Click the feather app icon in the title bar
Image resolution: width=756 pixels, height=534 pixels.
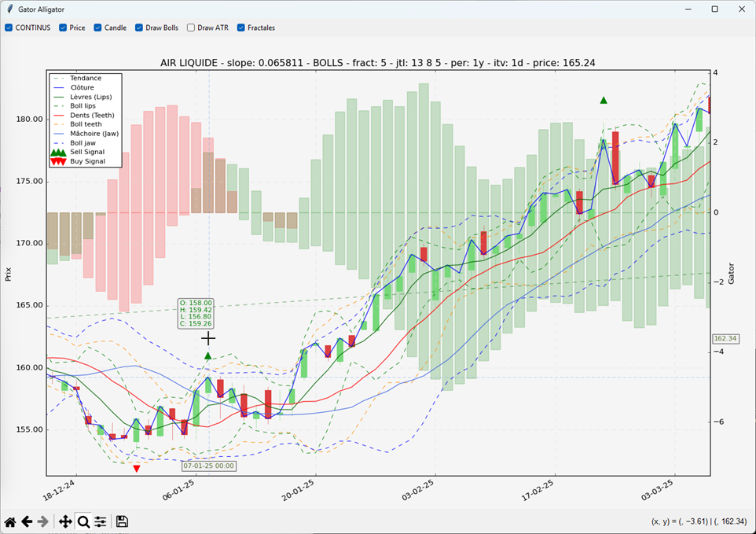pos(9,9)
